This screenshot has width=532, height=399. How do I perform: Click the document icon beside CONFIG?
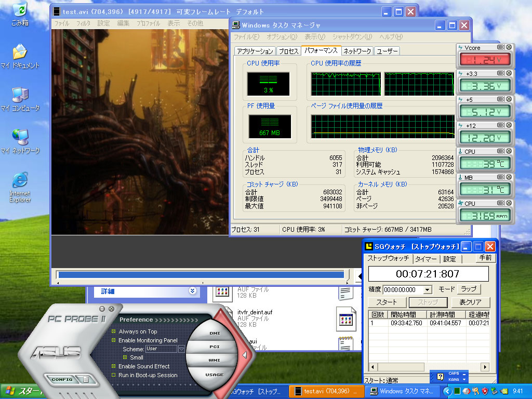[86, 379]
